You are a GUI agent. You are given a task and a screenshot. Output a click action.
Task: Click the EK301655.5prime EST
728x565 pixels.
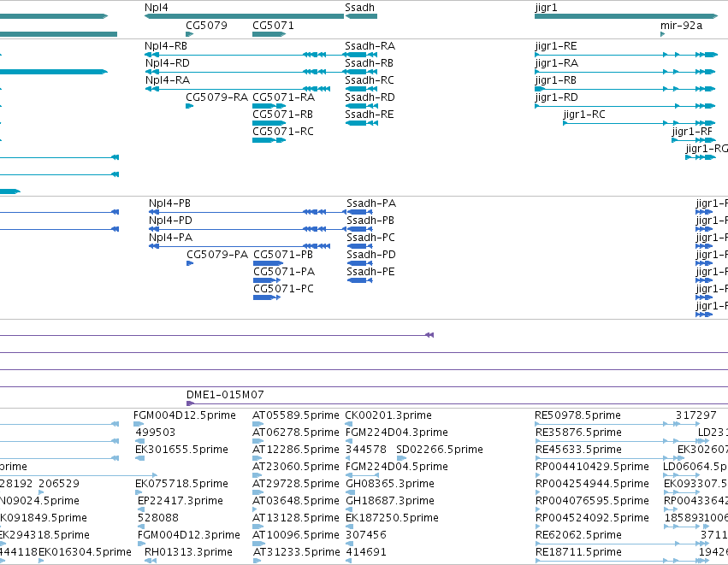click(x=182, y=450)
